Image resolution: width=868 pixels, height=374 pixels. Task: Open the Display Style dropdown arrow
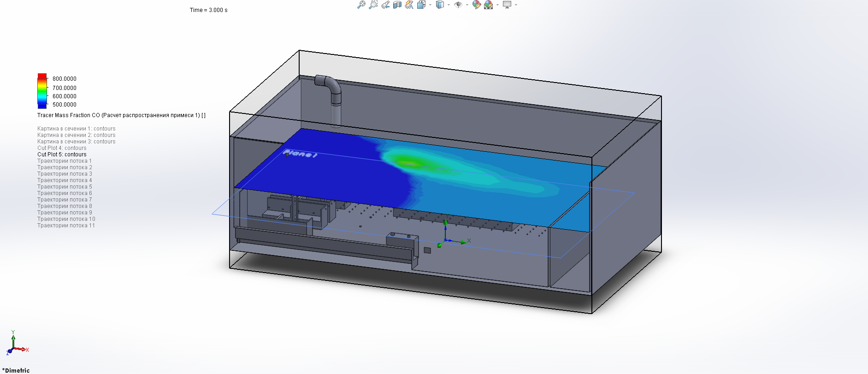(449, 5)
